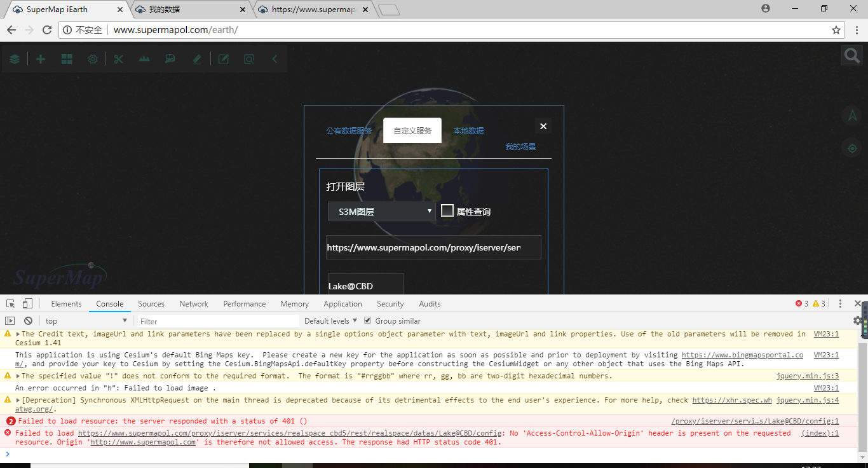Click the plus add-data icon in iEarth toolbar
The width and height of the screenshot is (868, 468).
pyautogui.click(x=41, y=59)
